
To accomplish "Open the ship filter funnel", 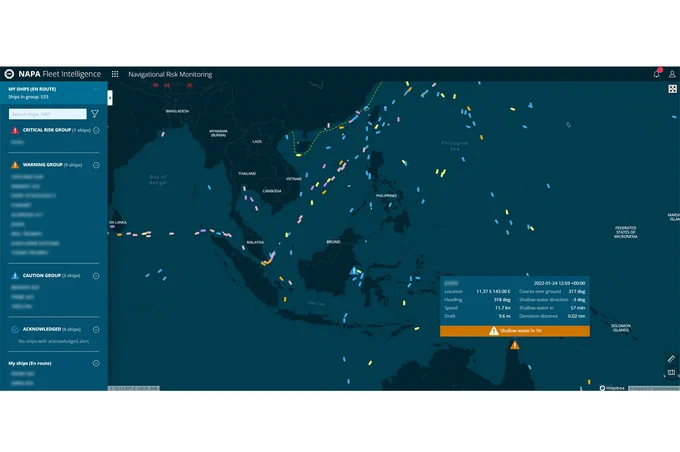I will (x=95, y=114).
